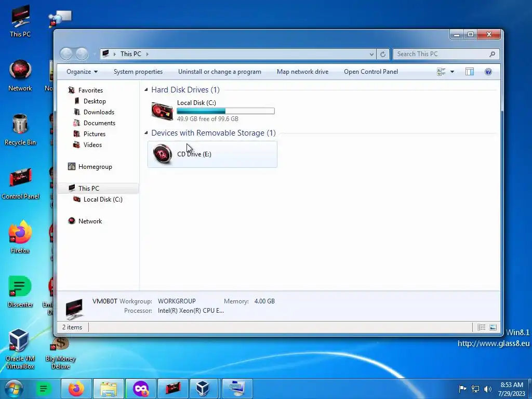
Task: Launch Firefox from the desktop
Action: pos(20,237)
